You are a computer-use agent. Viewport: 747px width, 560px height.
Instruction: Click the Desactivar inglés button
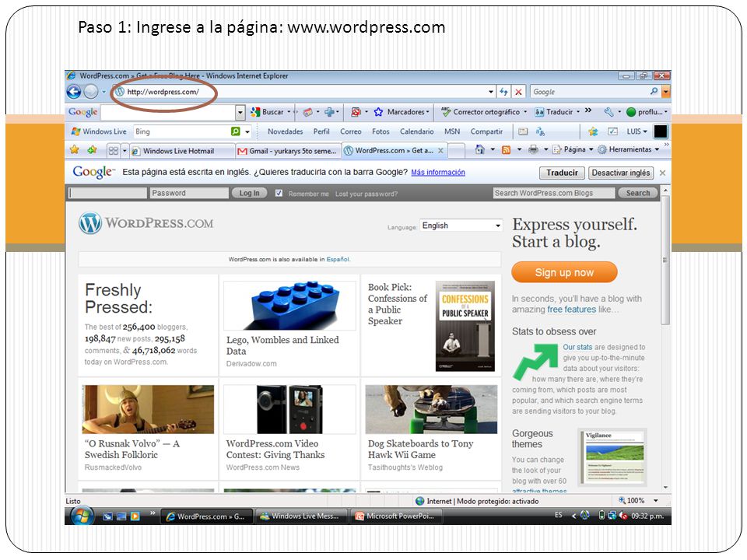point(621,173)
